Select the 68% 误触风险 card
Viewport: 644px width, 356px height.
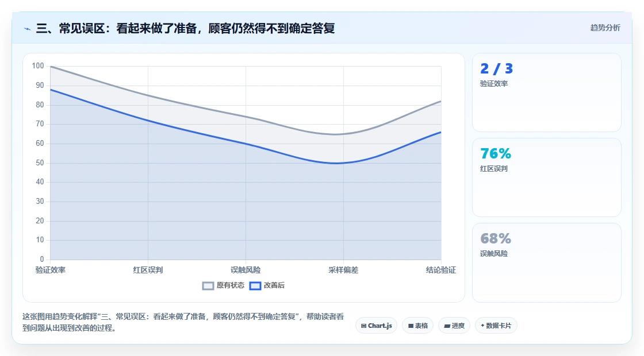coord(547,262)
